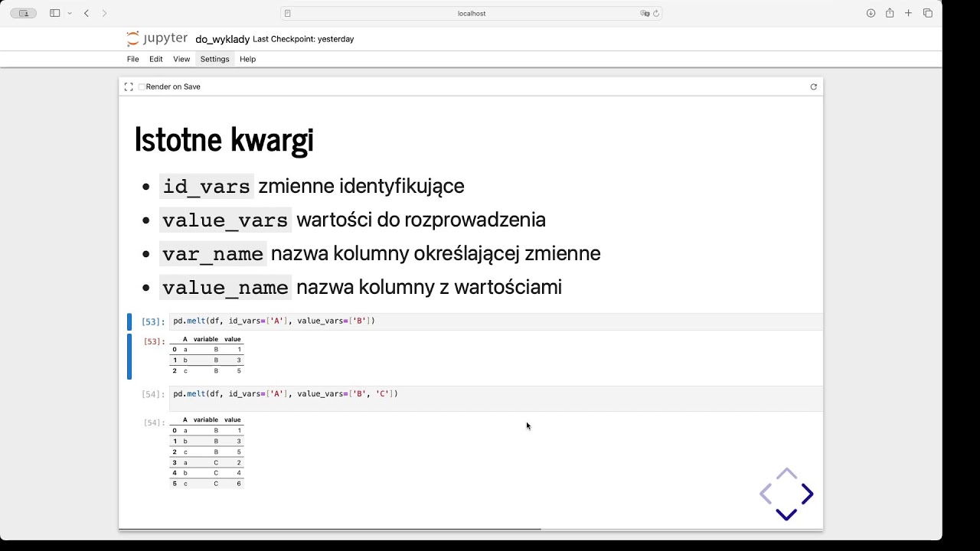Screen dimensions: 980x551
Task: Navigate up with the faded up arrow
Action: 786,474
